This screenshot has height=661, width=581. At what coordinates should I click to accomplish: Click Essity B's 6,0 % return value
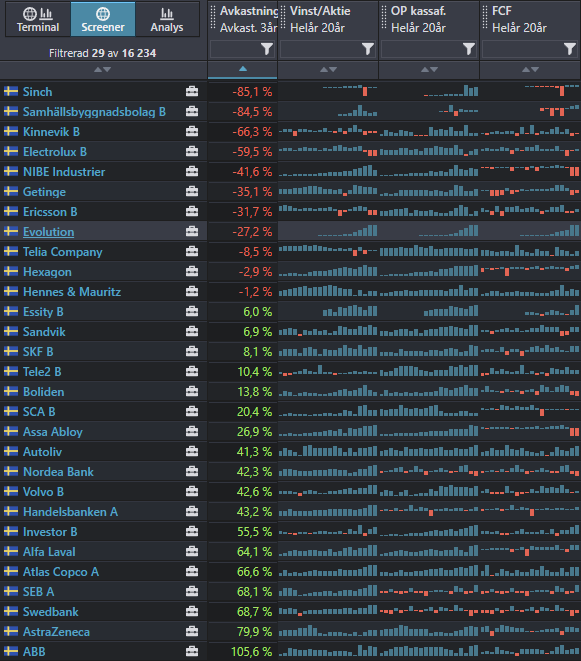(x=258, y=312)
